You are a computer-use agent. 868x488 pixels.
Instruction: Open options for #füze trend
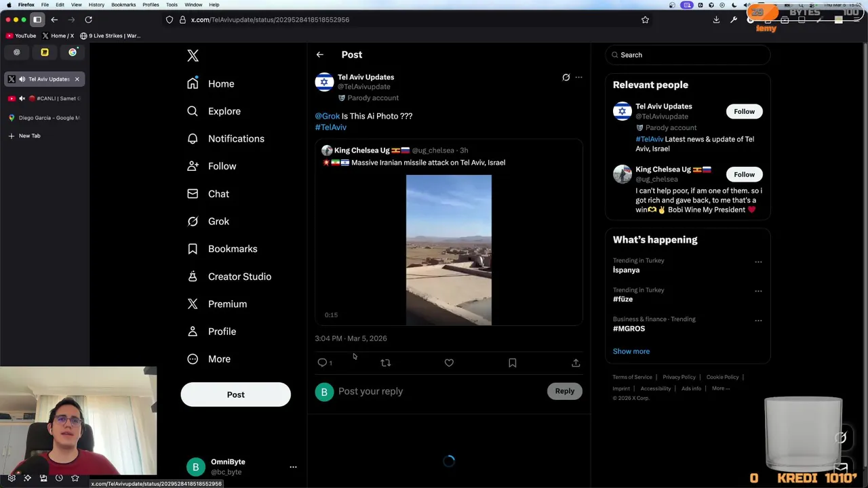click(758, 291)
